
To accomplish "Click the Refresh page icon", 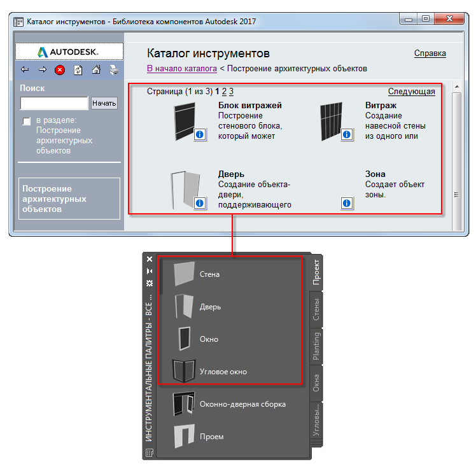I will (x=78, y=70).
